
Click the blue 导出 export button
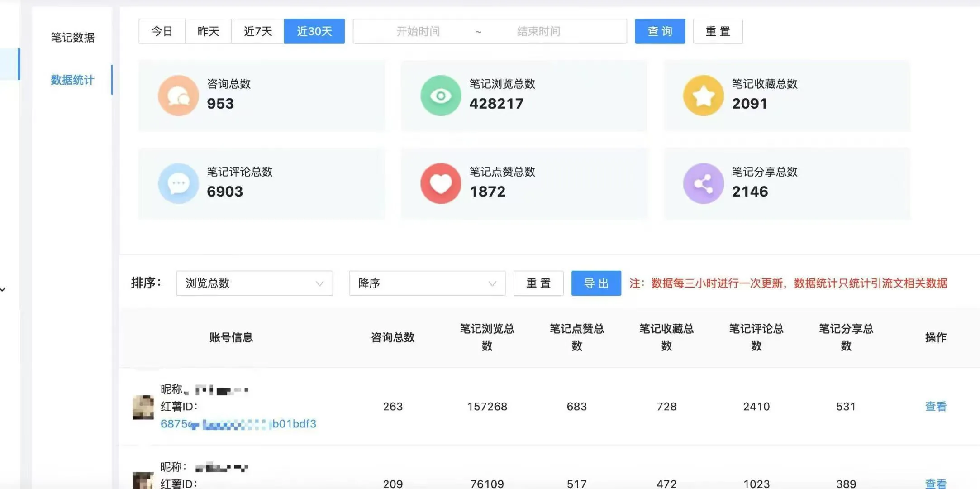tap(596, 283)
